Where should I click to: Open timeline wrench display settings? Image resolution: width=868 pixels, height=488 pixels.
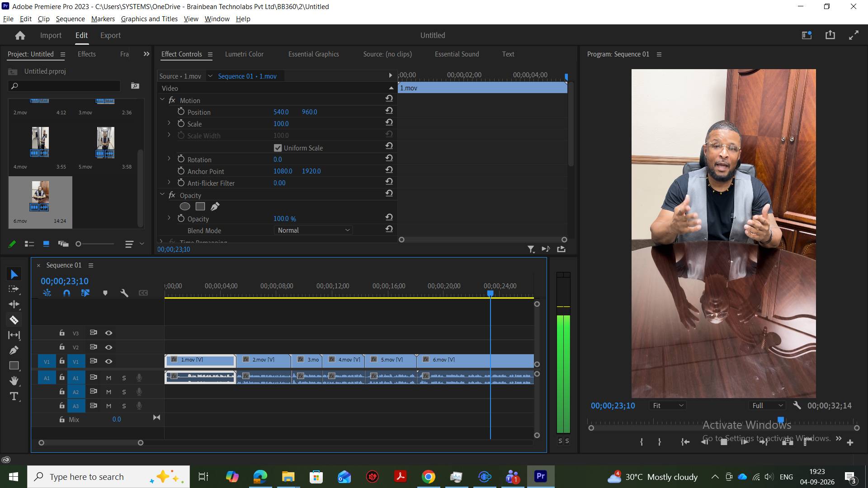[124, 293]
